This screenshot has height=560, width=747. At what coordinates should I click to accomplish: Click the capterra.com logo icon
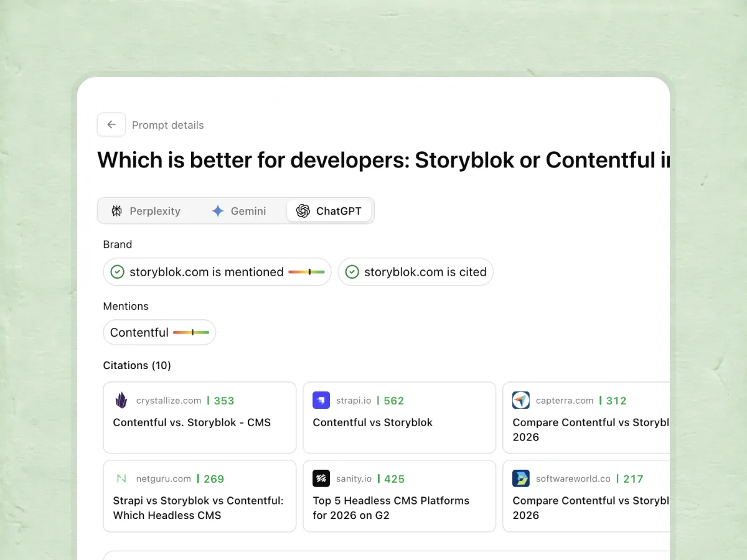pyautogui.click(x=521, y=400)
